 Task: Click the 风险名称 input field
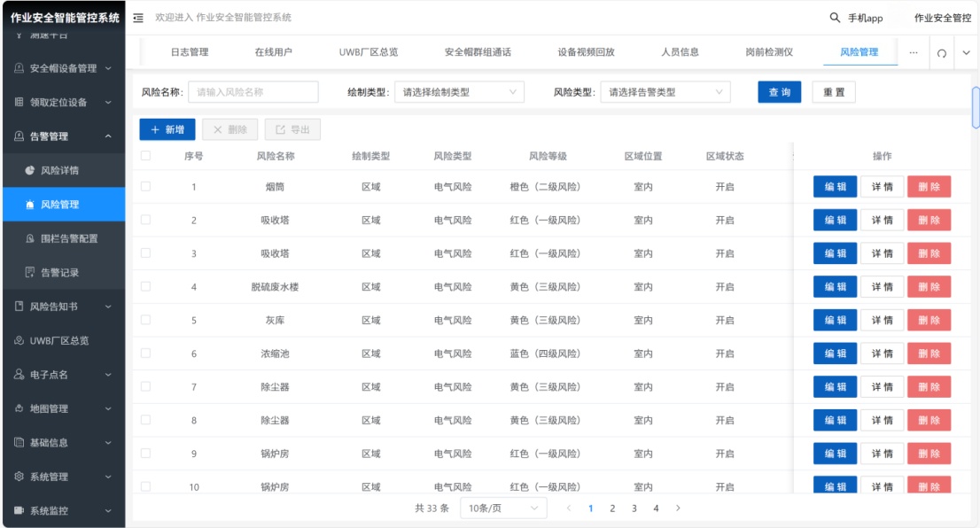click(x=253, y=92)
